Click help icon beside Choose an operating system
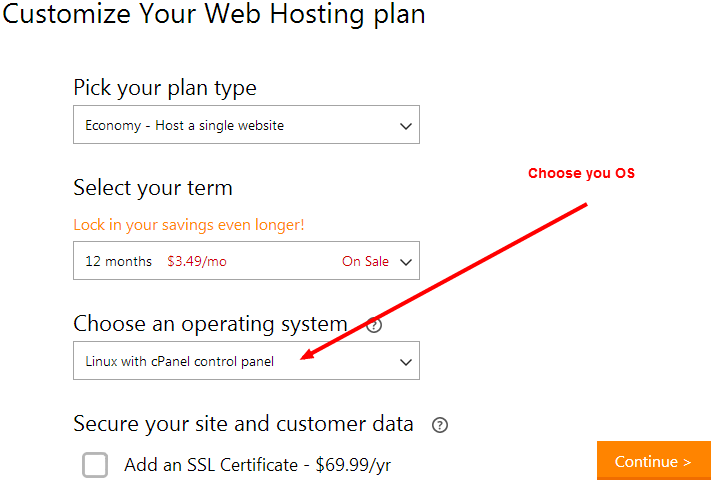Screen dimensions: 716x485 (x=374, y=325)
